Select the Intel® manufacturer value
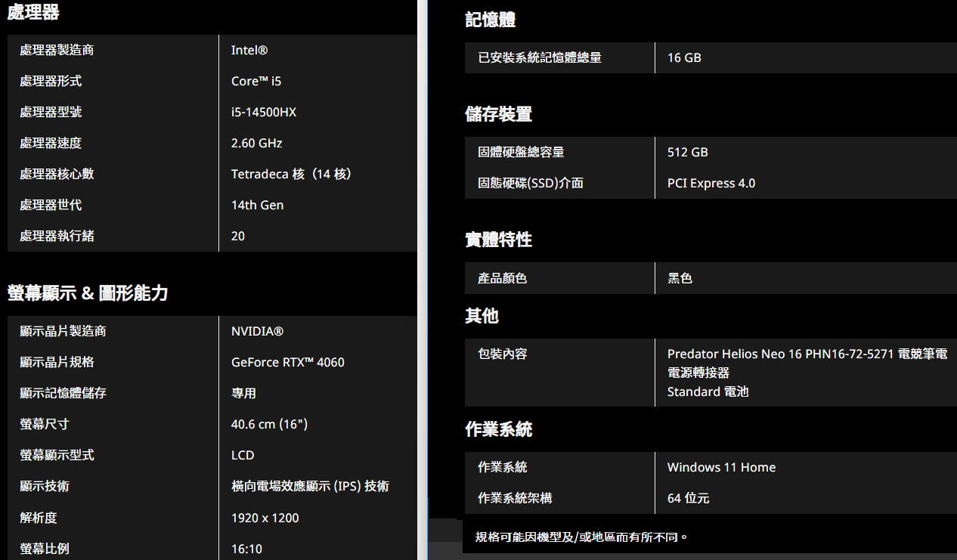This screenshot has width=957, height=560. (x=249, y=50)
